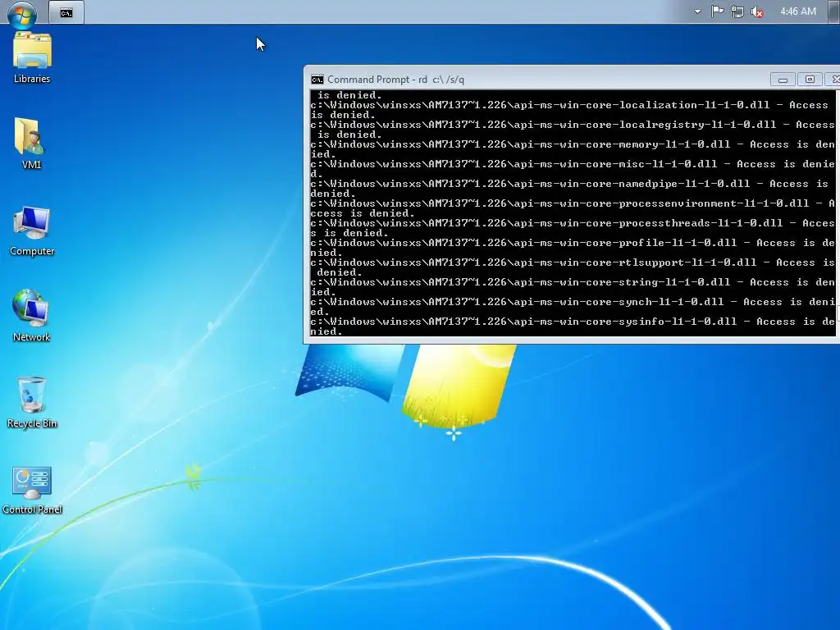The height and width of the screenshot is (630, 840).
Task: Click the string-l1-1-0.dll output line
Action: click(572, 287)
